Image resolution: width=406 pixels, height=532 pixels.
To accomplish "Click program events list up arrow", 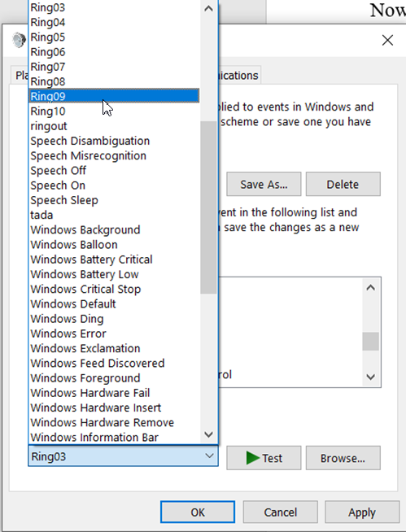I will click(371, 288).
